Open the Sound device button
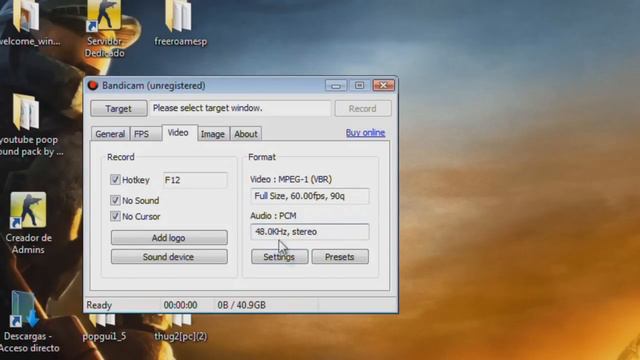Image resolution: width=640 pixels, height=360 pixels. [x=169, y=257]
